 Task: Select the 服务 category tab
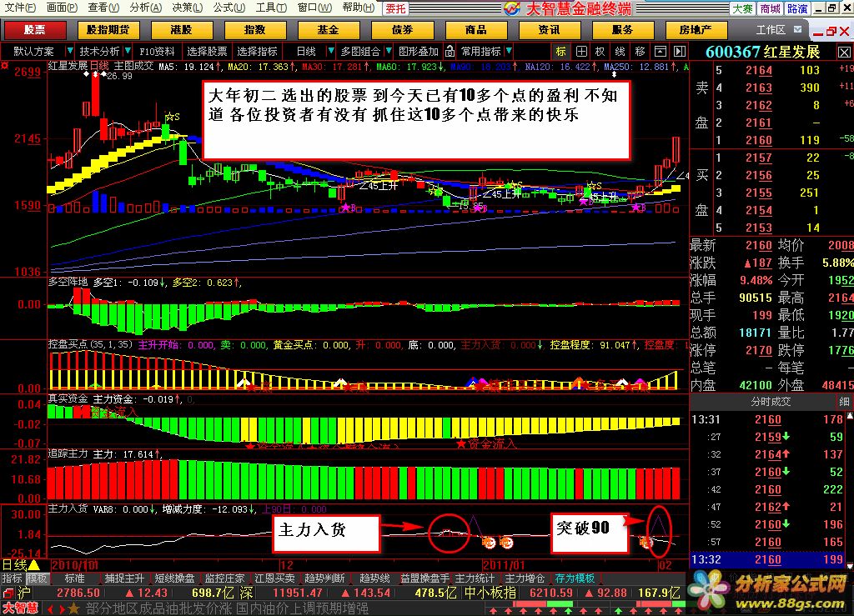point(622,30)
